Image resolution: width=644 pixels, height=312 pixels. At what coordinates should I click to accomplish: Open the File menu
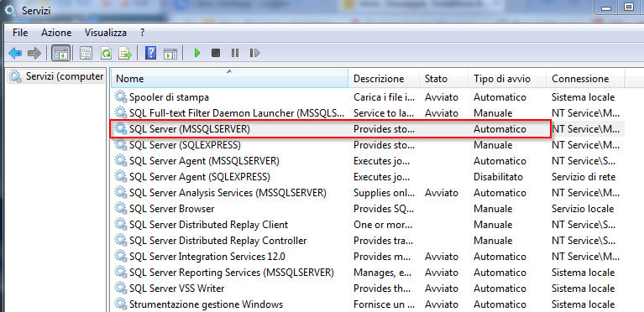coord(20,33)
